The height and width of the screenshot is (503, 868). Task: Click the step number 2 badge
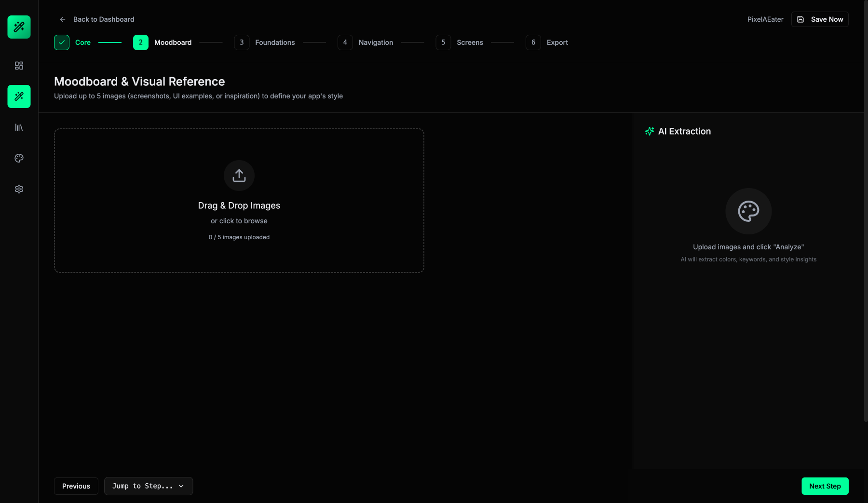point(141,42)
